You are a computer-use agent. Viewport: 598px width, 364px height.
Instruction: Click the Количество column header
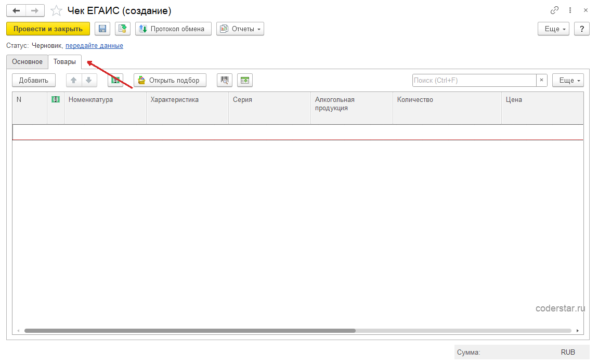click(447, 108)
